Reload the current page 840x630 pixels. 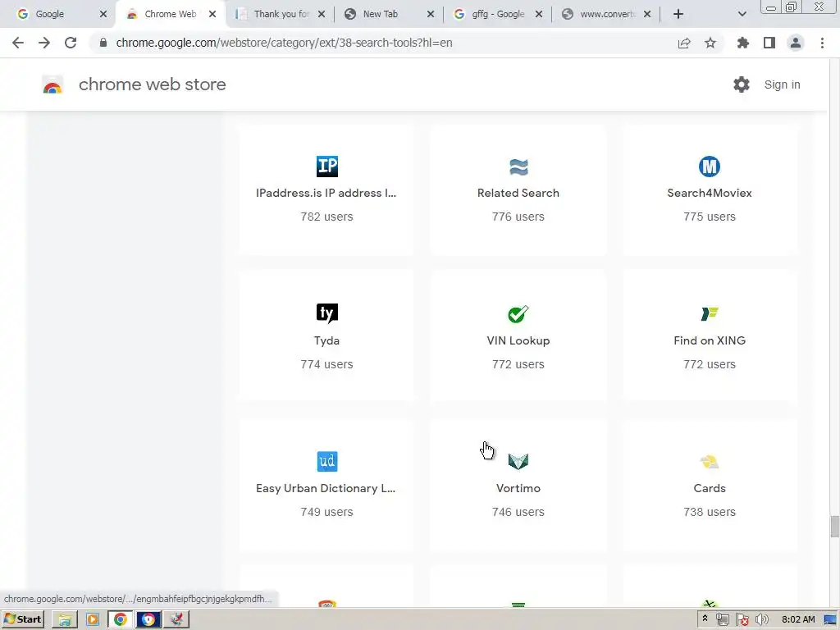pyautogui.click(x=71, y=43)
